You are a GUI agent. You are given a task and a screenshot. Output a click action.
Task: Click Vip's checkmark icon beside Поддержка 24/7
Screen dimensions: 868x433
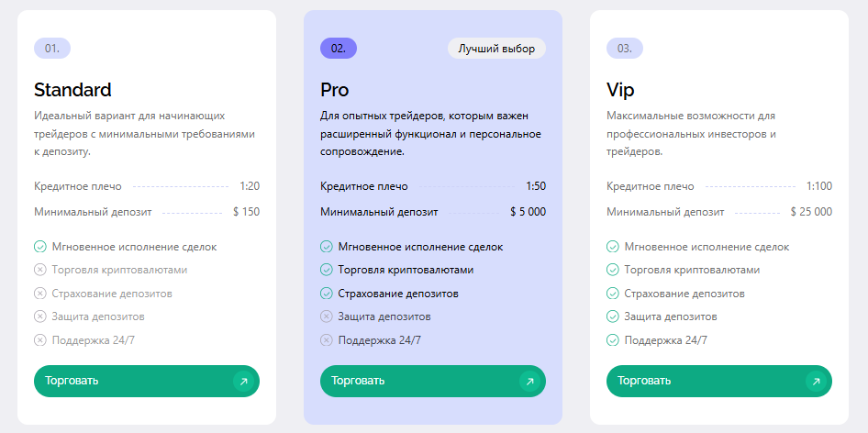[613, 340]
